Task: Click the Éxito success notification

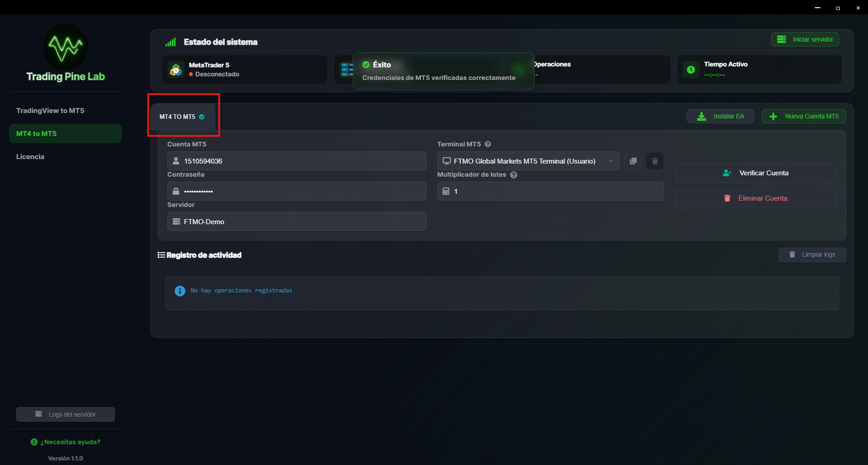Action: click(444, 71)
